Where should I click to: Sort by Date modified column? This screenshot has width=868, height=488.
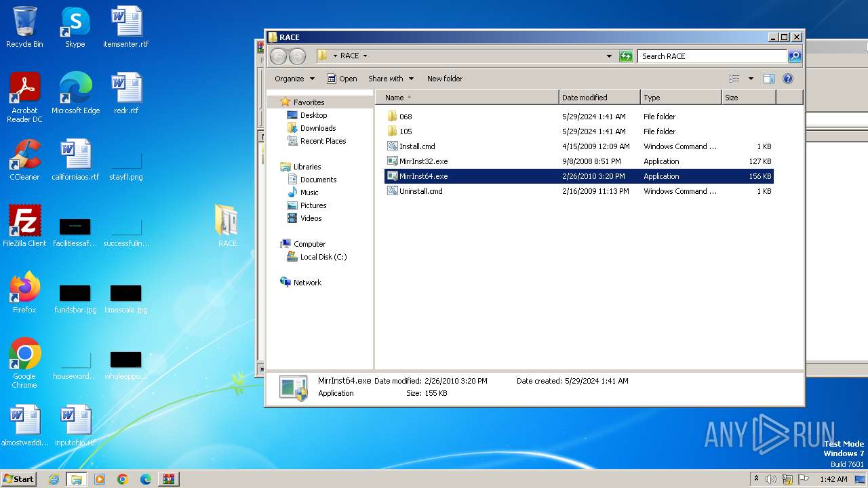coord(599,98)
